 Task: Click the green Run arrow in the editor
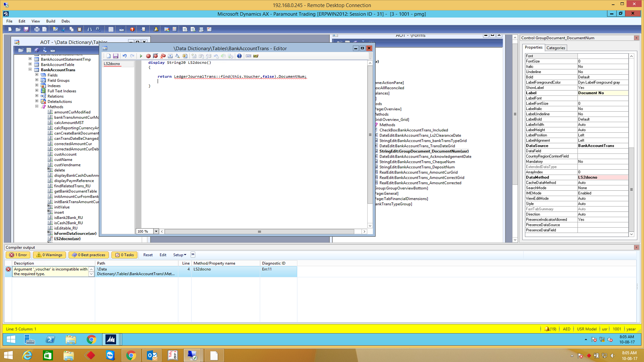coord(141,56)
